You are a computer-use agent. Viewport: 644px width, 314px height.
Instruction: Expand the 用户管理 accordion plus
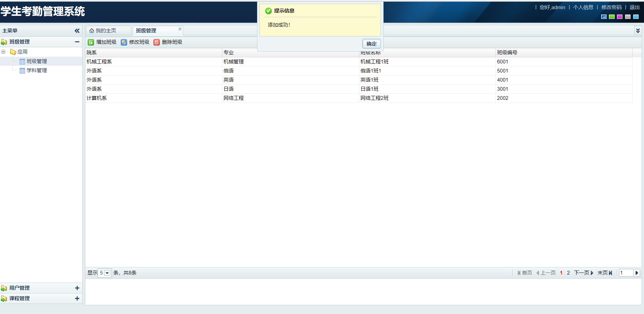tap(77, 288)
